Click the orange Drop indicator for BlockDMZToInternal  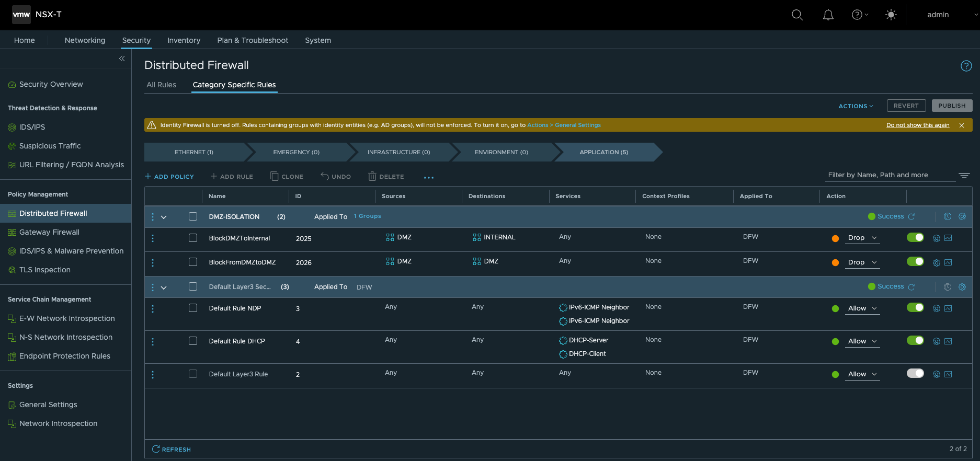tap(835, 238)
